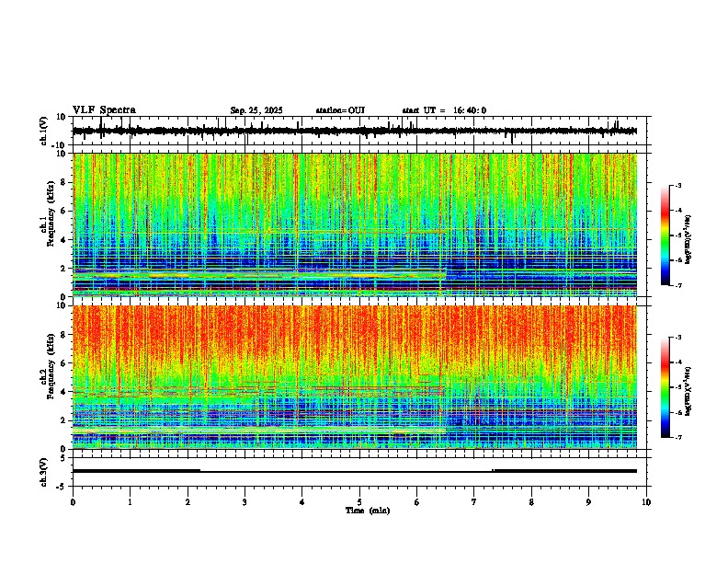
Task: Click time axis tick label "3"
Action: point(245,502)
